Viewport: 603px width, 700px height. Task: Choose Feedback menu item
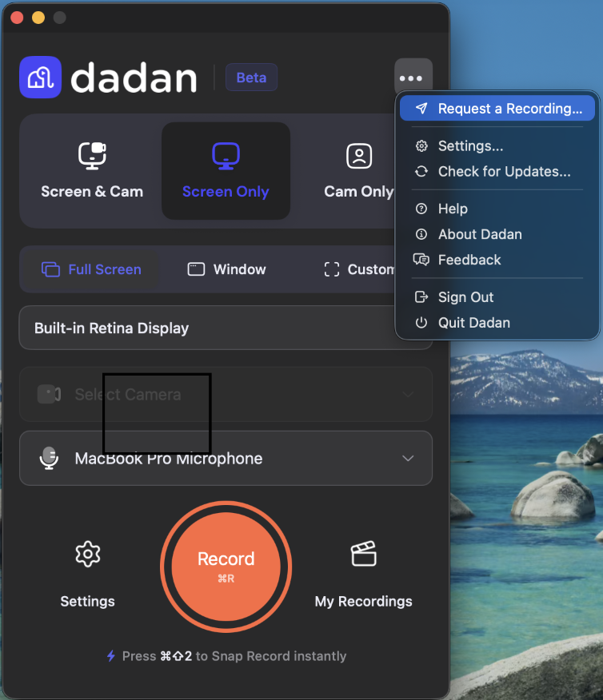click(497, 260)
